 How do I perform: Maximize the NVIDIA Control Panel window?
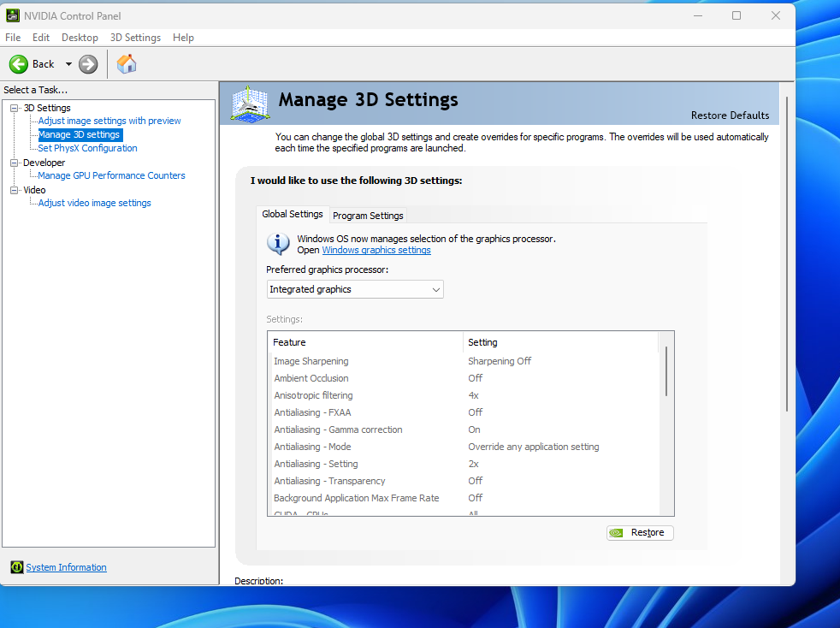pos(736,15)
